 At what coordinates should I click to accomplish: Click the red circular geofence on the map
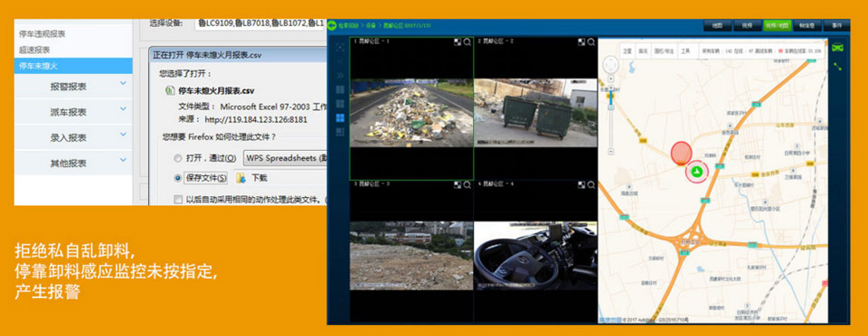681,153
